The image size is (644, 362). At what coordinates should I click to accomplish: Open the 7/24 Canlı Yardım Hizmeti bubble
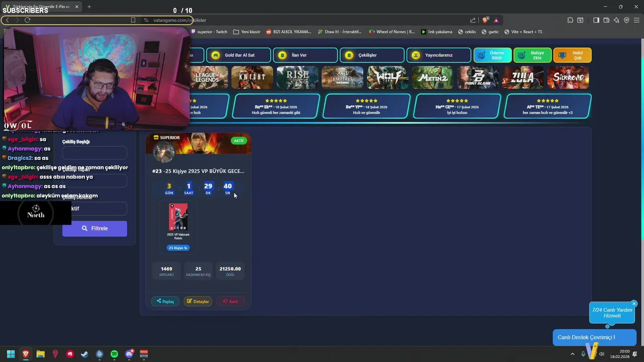tap(612, 313)
